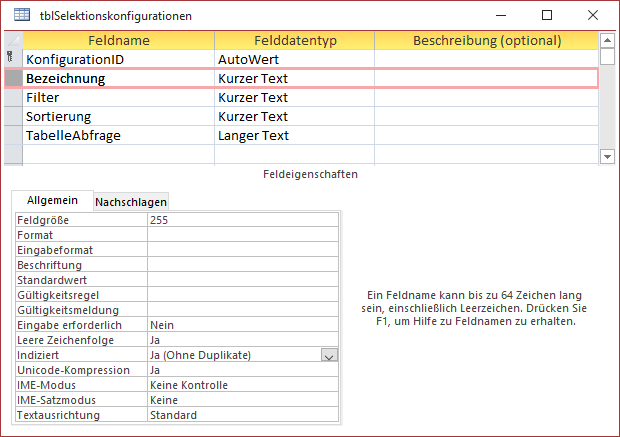Click Leere Zeichenfolge value Ja
620x437 pixels.
243,340
